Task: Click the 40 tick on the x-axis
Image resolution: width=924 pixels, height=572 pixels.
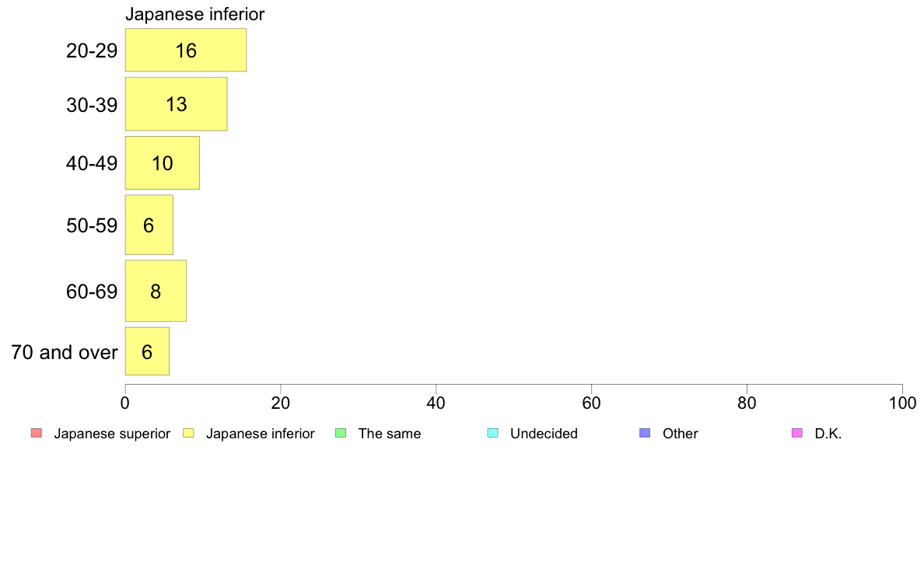Action: (x=436, y=403)
